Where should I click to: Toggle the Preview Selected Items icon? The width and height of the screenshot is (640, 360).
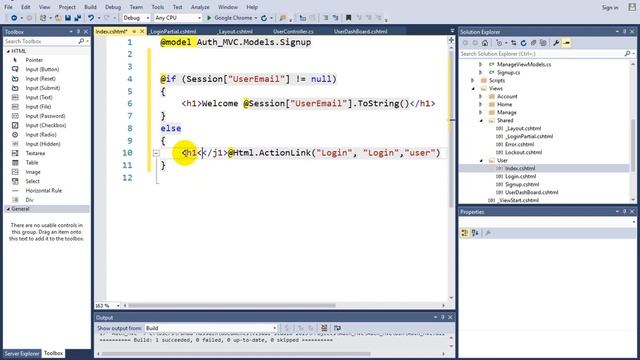click(x=567, y=43)
